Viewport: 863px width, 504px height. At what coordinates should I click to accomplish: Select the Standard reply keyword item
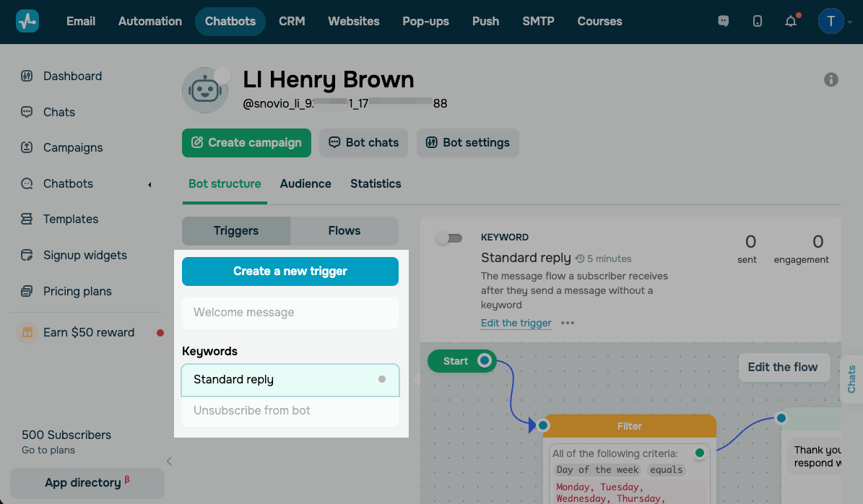tap(290, 380)
